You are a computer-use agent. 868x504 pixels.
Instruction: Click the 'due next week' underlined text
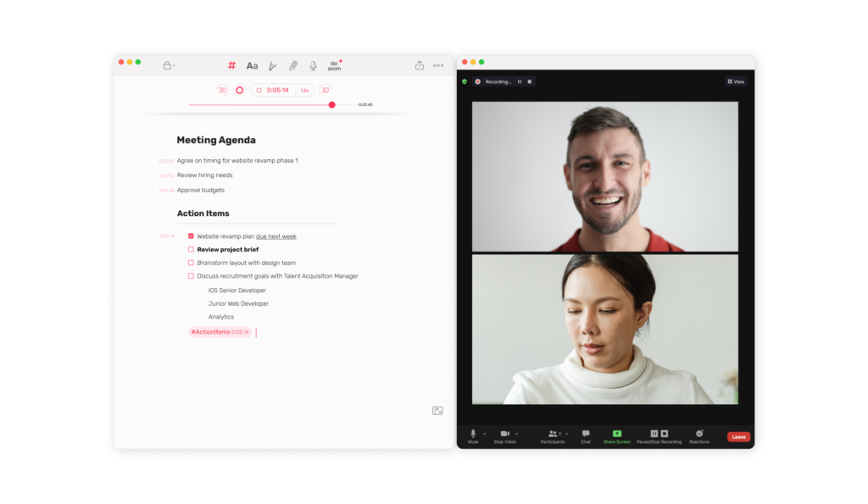[x=275, y=236]
